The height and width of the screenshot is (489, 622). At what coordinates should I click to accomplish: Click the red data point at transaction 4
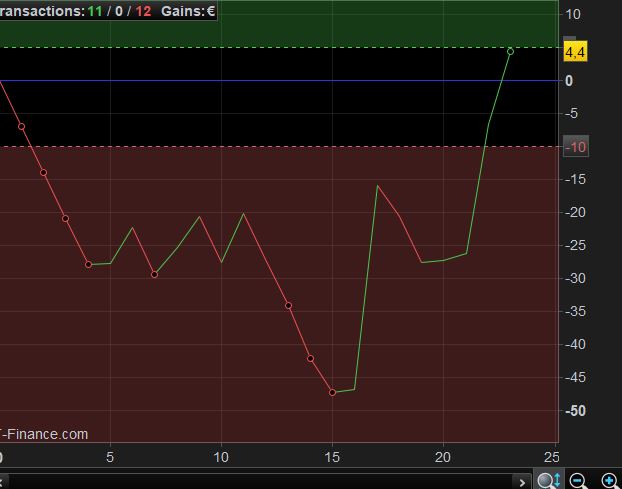(88, 264)
